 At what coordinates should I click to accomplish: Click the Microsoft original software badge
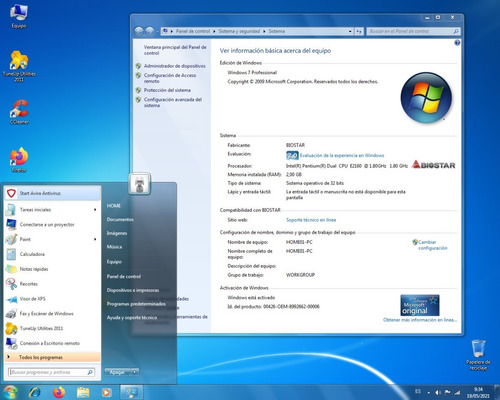(420, 305)
